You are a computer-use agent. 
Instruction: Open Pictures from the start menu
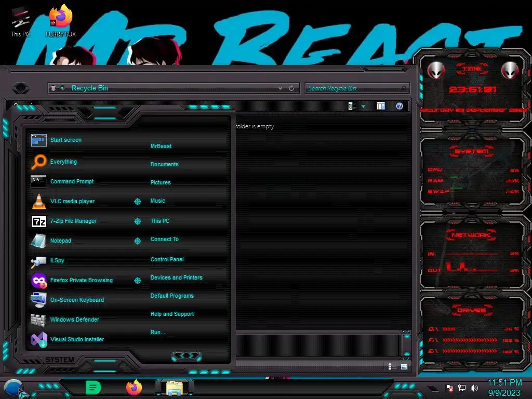tap(161, 182)
